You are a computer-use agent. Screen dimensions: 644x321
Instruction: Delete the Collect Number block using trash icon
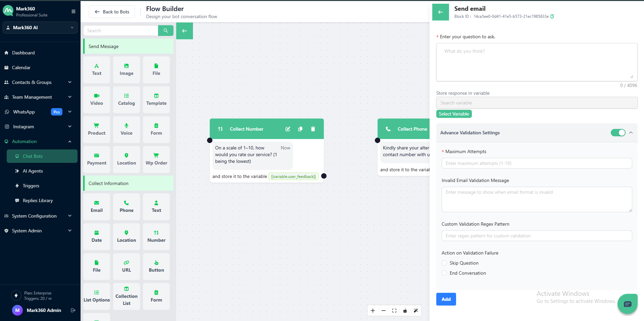313,129
